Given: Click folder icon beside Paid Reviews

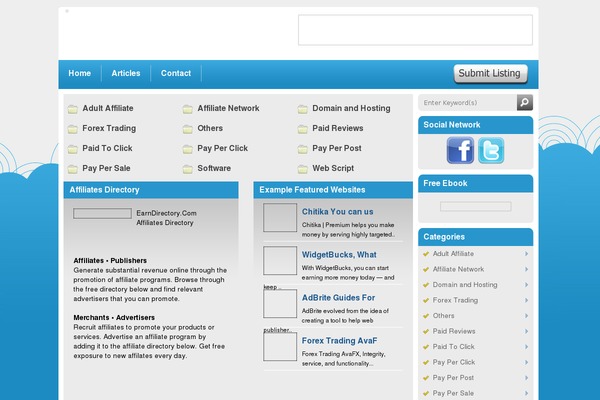Looking at the screenshot, I should tap(303, 129).
